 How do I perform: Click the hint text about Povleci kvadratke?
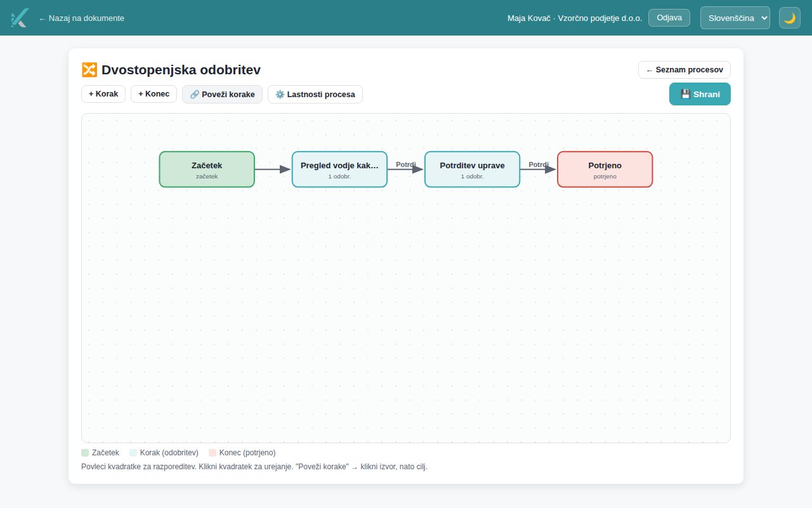[x=254, y=467]
